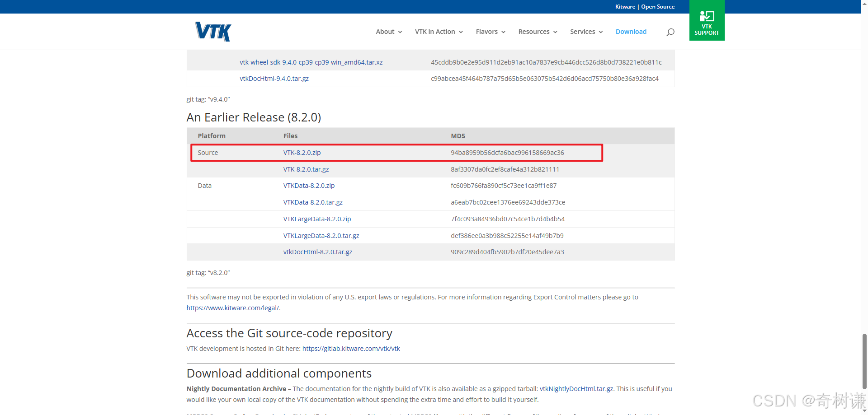Select the hash starting 45cddb9b0e2e95d9
The image size is (868, 415).
click(x=546, y=62)
